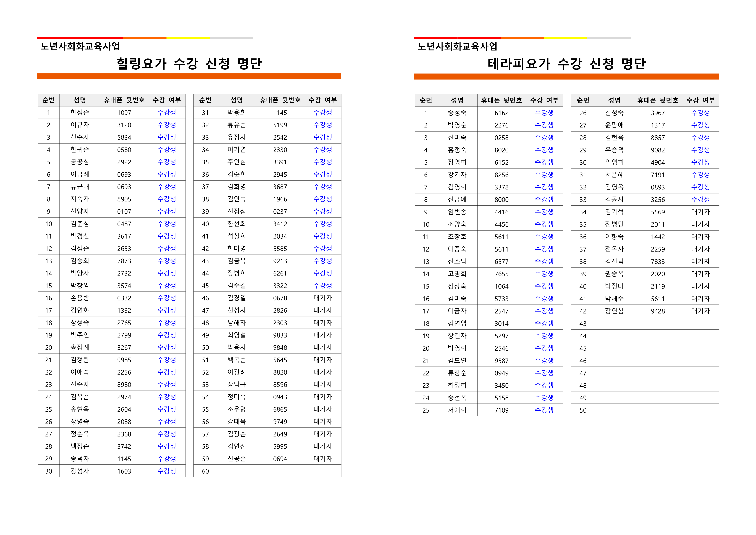The height and width of the screenshot is (535, 756).
Task: Click the left 노년사회화교육사업 heading
Action: [x=80, y=46]
